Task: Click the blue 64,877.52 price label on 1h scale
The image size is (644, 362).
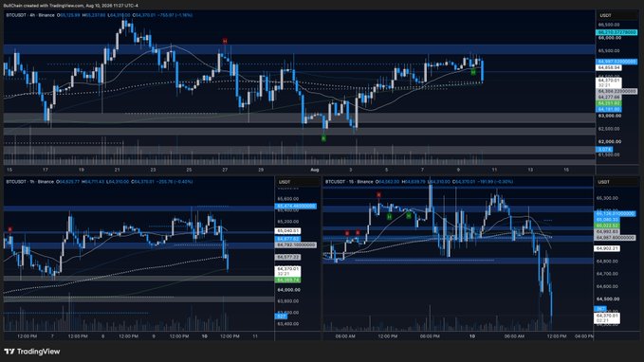Action: tap(288, 239)
